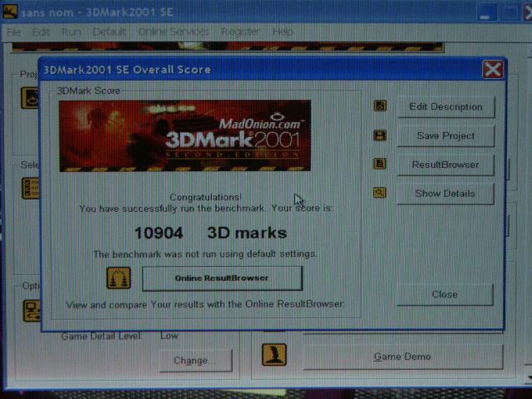Click the 'Low' detail level value

coord(170,336)
